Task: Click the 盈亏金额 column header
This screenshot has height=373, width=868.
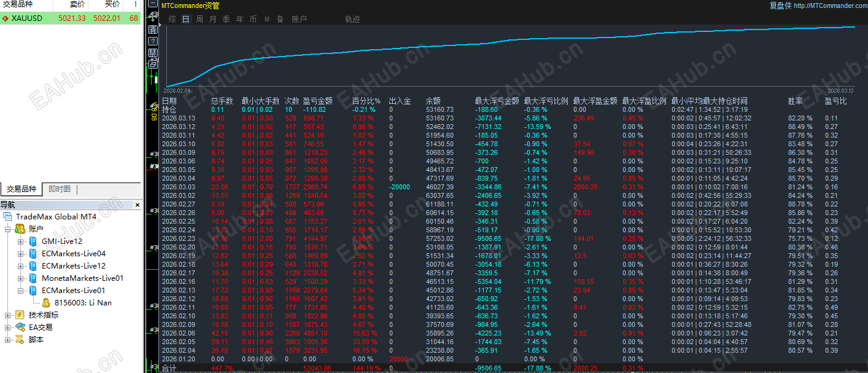Action: tap(318, 101)
